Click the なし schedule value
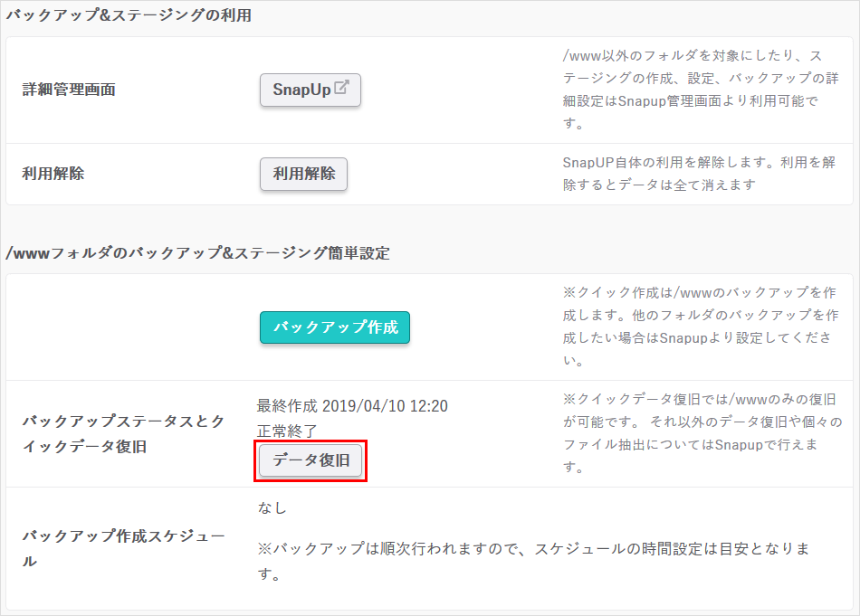This screenshot has width=860, height=616. (x=272, y=508)
